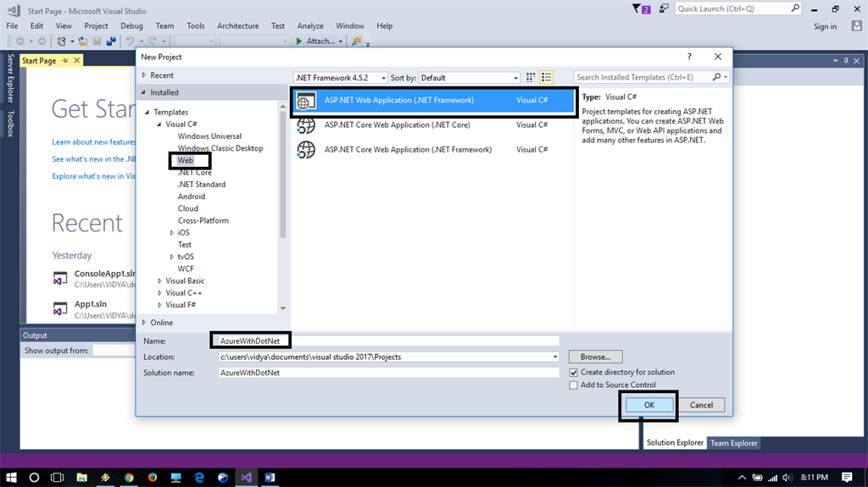The width and height of the screenshot is (868, 487).
Task: Click the Sign in link
Action: tap(826, 26)
